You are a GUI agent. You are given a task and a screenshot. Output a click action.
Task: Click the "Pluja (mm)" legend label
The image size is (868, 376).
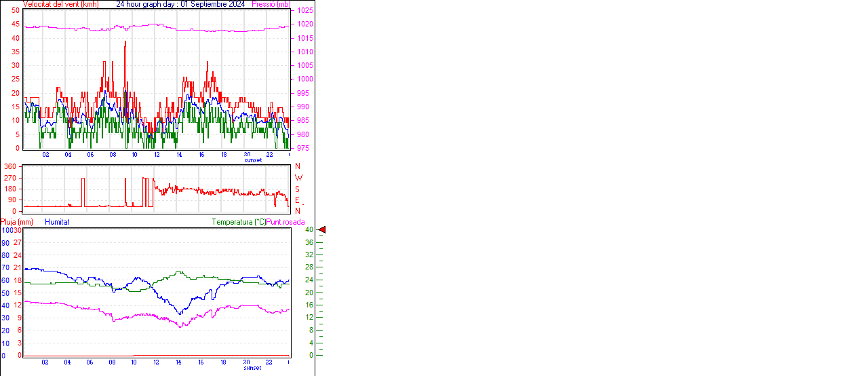[x=17, y=222]
